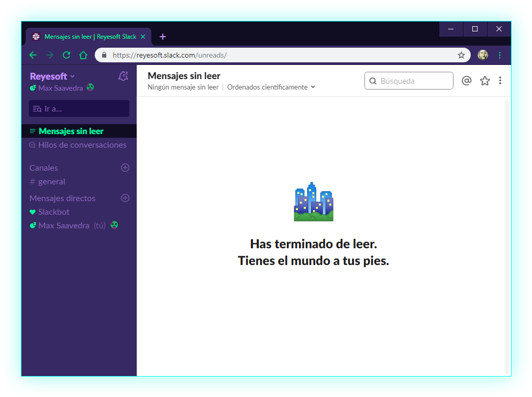Image resolution: width=532 pixels, height=397 pixels.
Task: Bookmark this page with the address bar star
Action: click(461, 55)
